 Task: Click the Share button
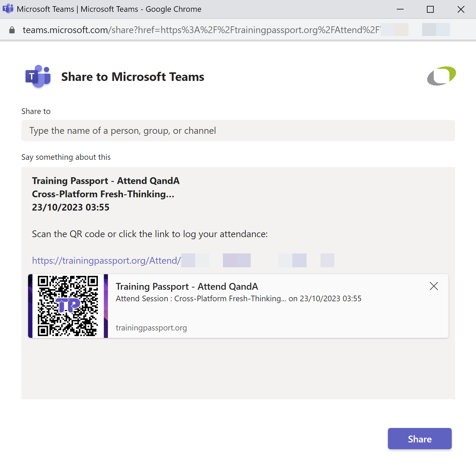coord(420,439)
